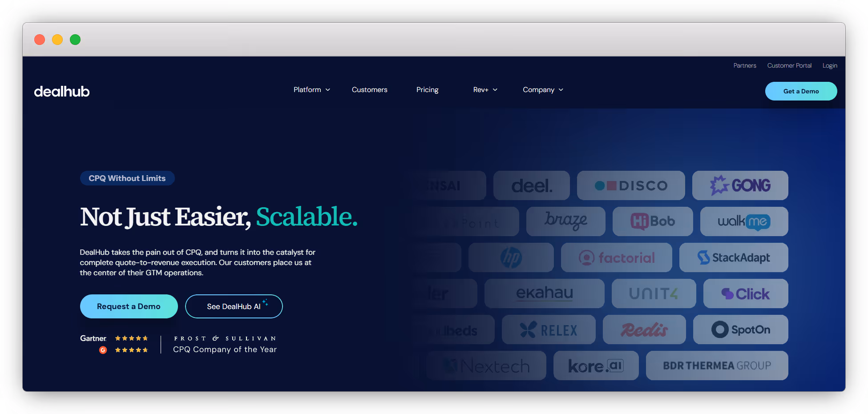Viewport: 868px width, 414px height.
Task: Click the DISCO customer logo
Action: click(631, 185)
